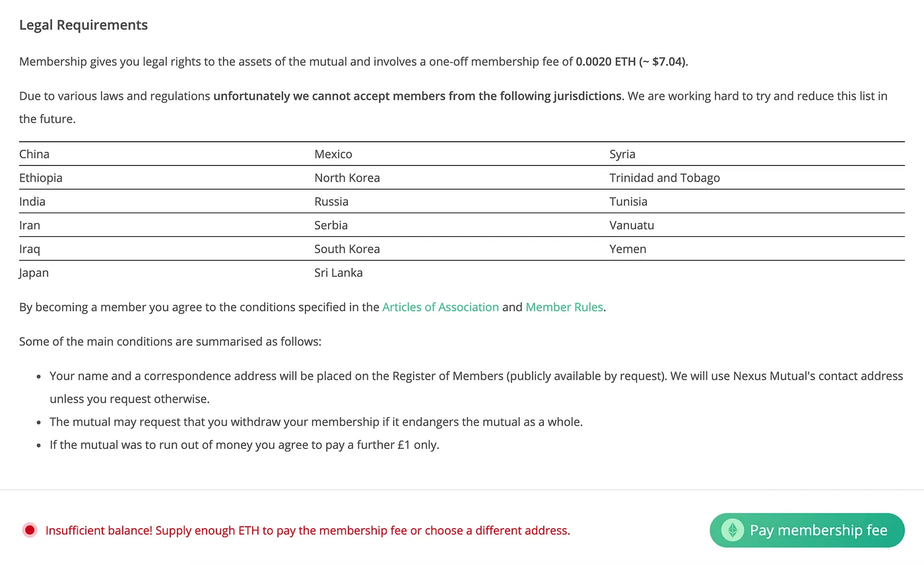The width and height of the screenshot is (924, 565).
Task: Click the Japan table entry
Action: point(34,273)
